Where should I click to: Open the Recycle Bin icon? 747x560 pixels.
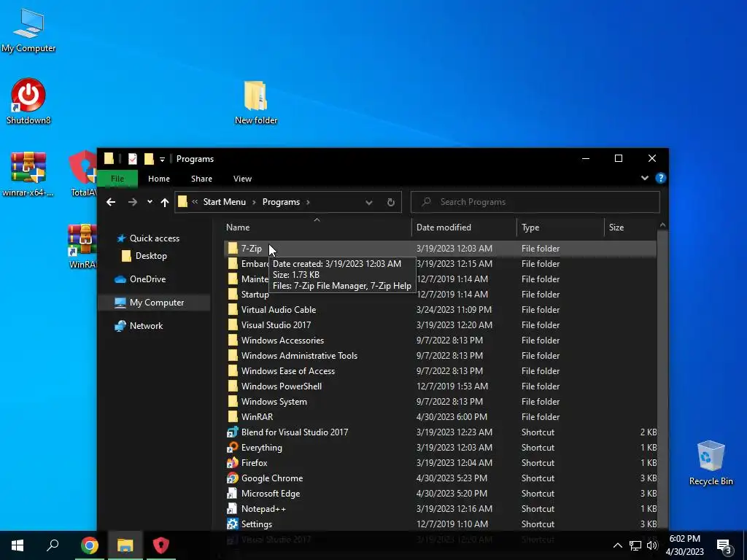pyautogui.click(x=711, y=463)
